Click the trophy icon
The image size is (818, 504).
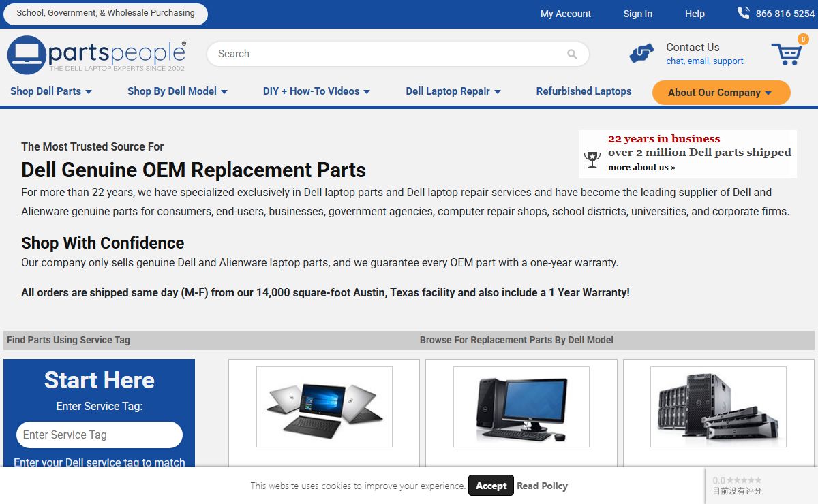(x=592, y=159)
